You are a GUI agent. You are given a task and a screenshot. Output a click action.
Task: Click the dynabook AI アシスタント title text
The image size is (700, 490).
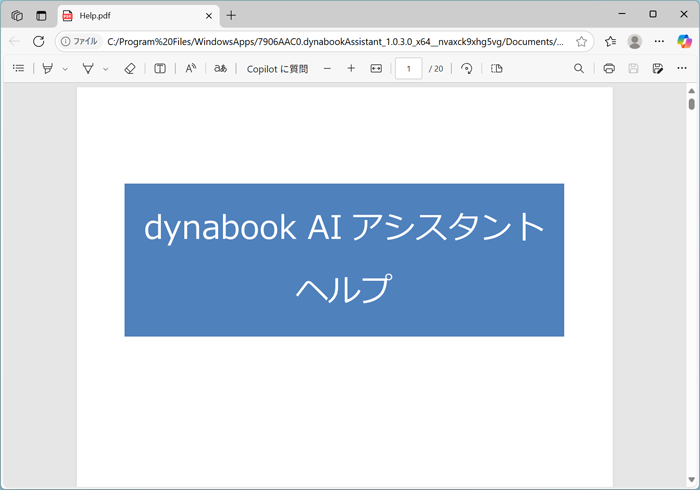pyautogui.click(x=344, y=227)
